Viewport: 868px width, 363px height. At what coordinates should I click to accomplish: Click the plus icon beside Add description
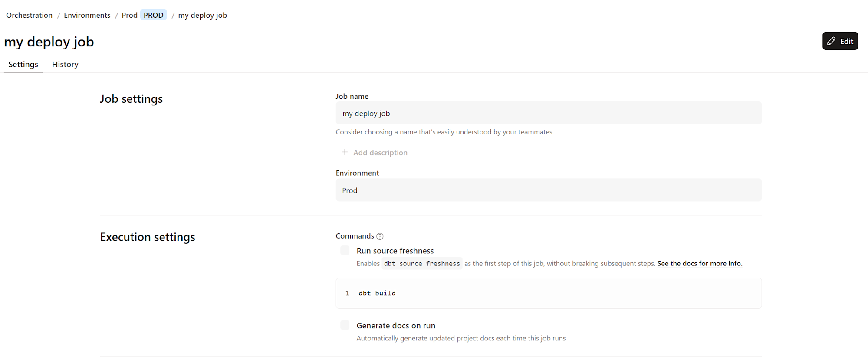(345, 152)
